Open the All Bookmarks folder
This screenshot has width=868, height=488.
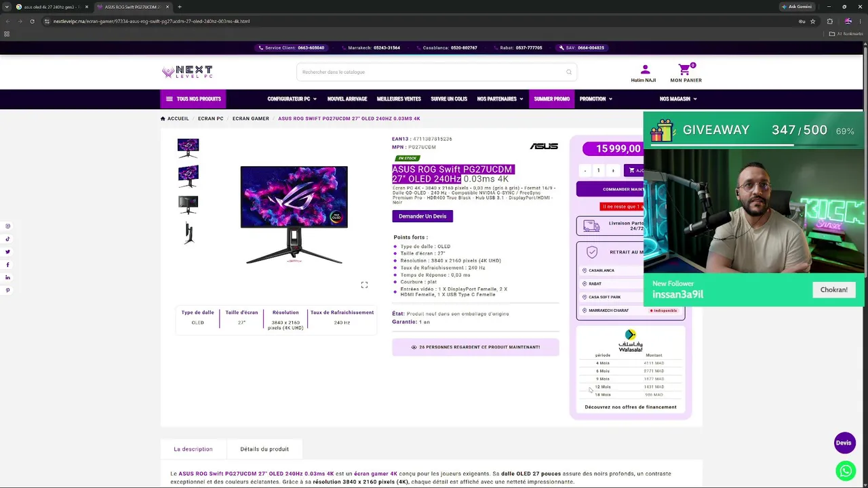846,34
